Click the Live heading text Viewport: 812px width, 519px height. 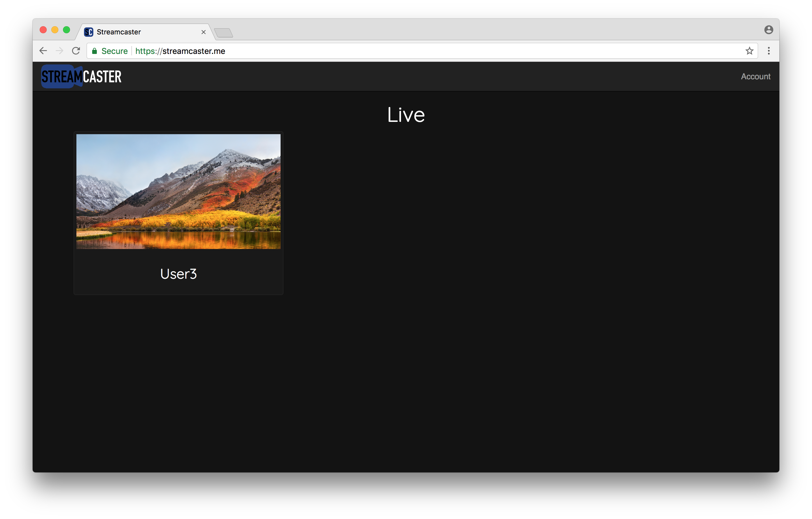[x=406, y=115]
